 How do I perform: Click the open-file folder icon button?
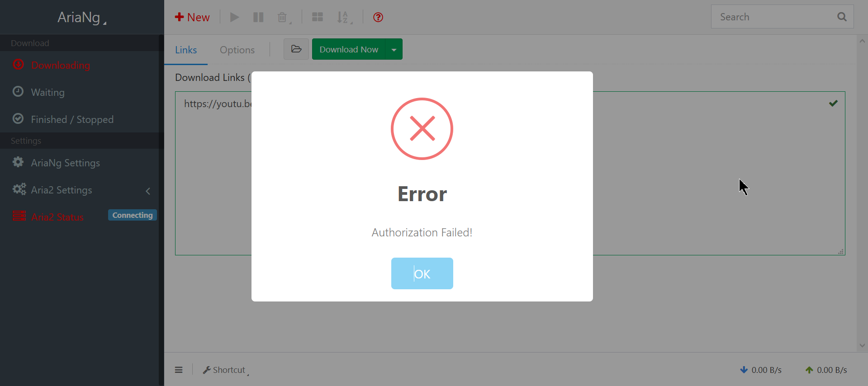pos(296,49)
